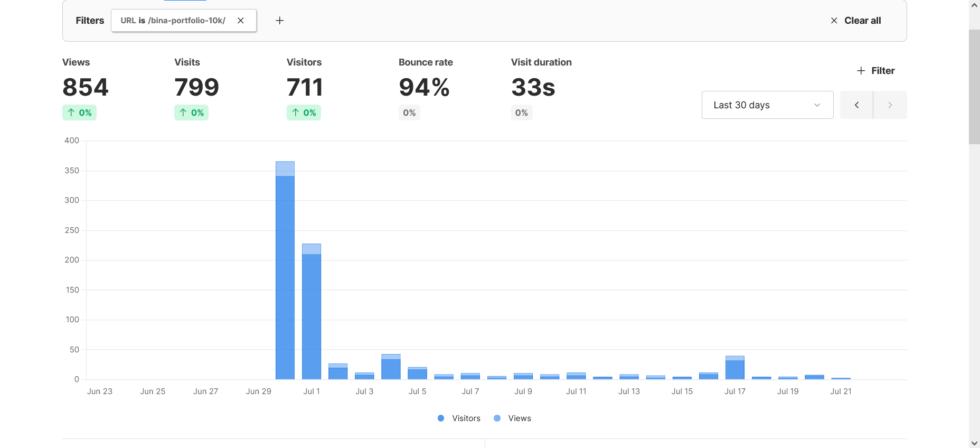Click the Visitors 0% change badge
The width and height of the screenshot is (980, 448).
(304, 113)
